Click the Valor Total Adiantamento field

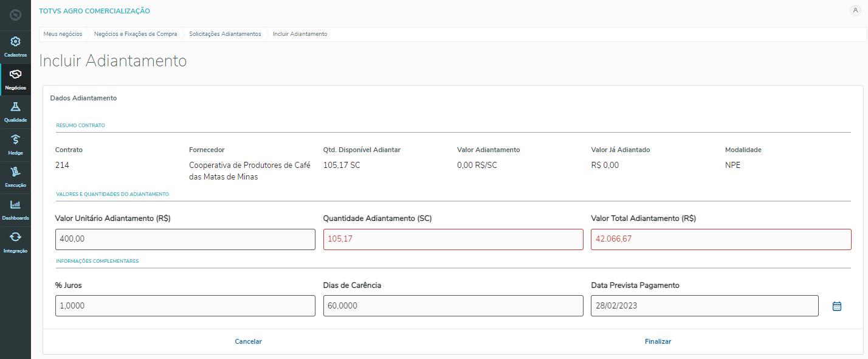[721, 239]
